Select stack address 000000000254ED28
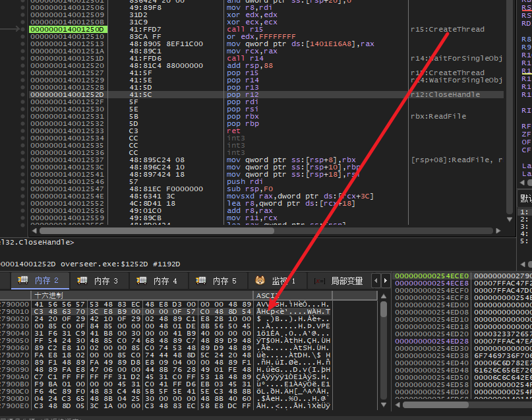This screenshot has width=532, height=420. (x=432, y=341)
